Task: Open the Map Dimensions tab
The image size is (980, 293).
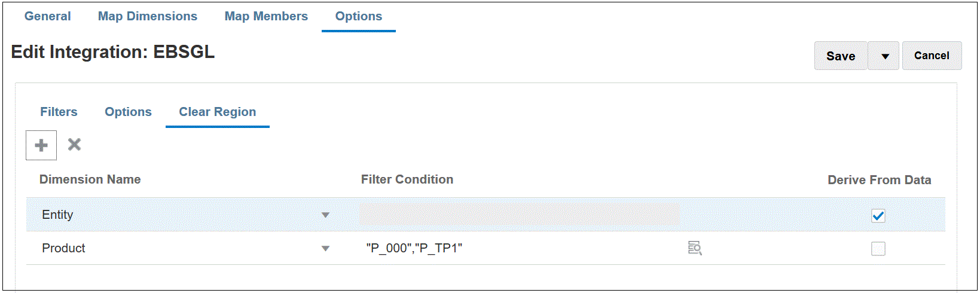Action: [148, 16]
